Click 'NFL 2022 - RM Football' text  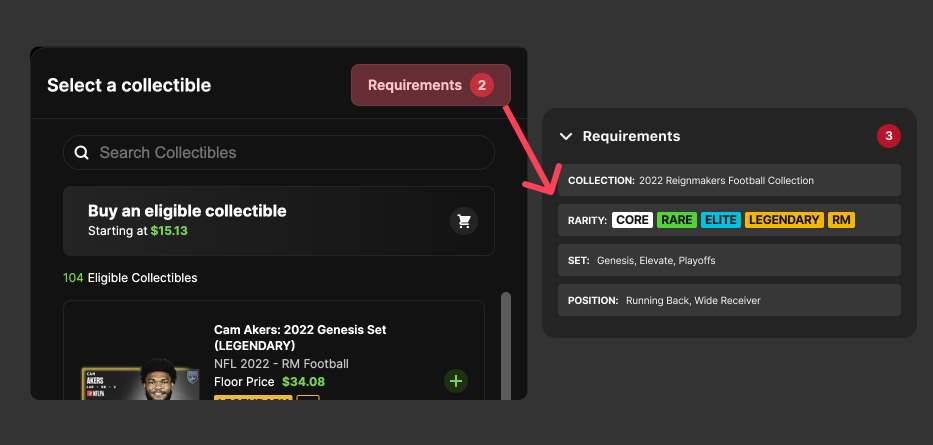[281, 363]
